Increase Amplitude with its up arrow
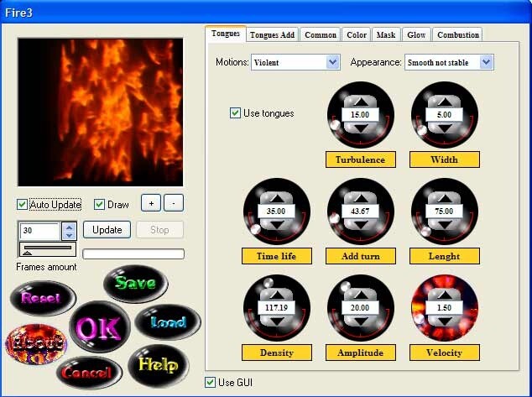The height and width of the screenshot is (397, 532). (361, 295)
